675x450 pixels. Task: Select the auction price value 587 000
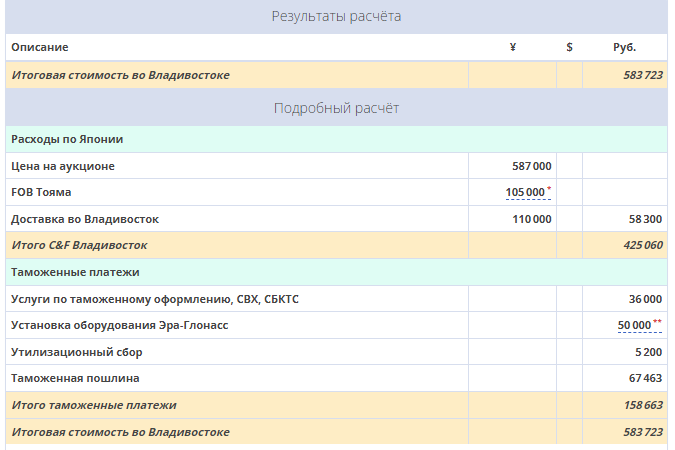tap(532, 166)
